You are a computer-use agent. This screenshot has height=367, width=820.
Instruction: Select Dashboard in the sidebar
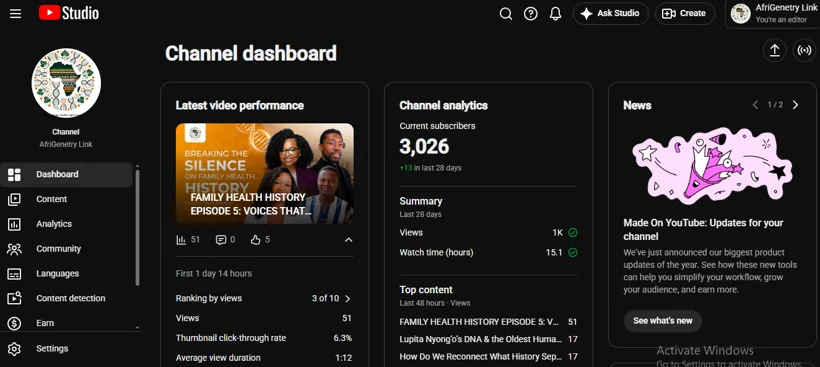[x=66, y=174]
